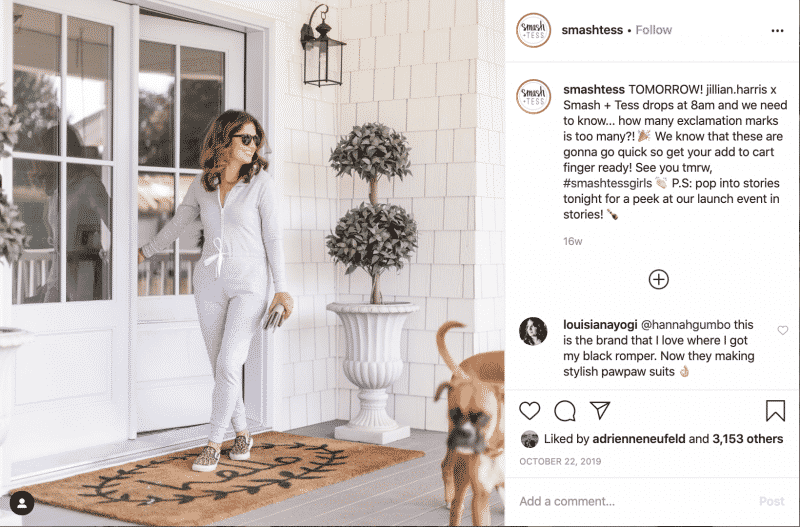Viewport: 800px width, 527px height.
Task: Open the liker avatar beside Liked by
Action: point(530,439)
